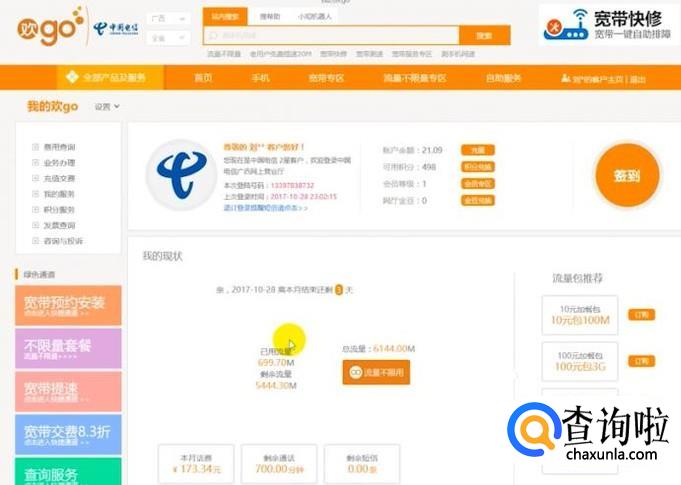This screenshot has height=485, width=681.
Task: Click the round 签到 check-in button
Action: [627, 175]
